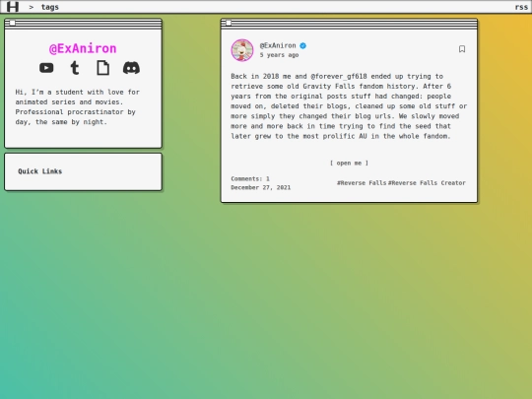Open the #Reverse Falls tag
The height and width of the screenshot is (399, 532).
(x=362, y=183)
